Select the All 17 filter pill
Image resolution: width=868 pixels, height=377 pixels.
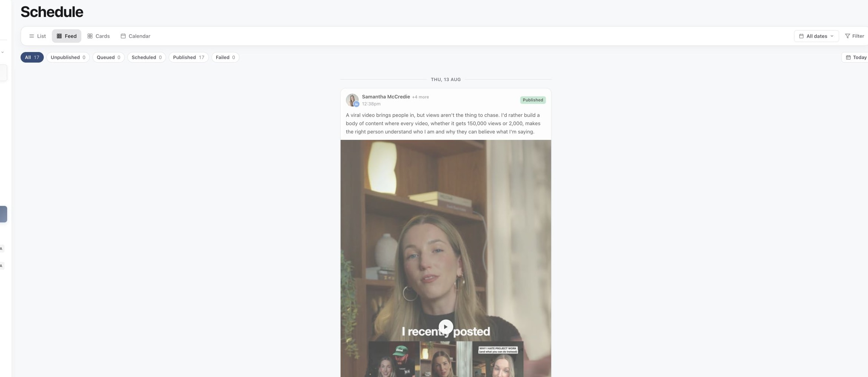[32, 57]
